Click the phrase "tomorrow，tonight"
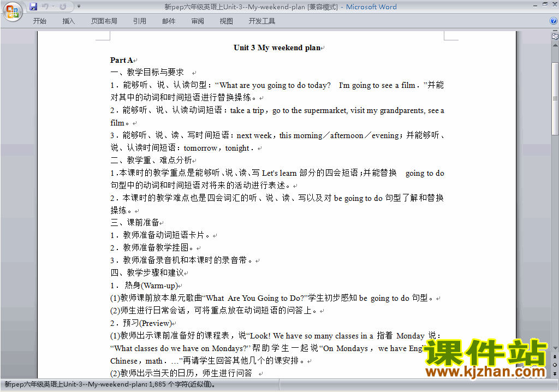 click(x=216, y=148)
